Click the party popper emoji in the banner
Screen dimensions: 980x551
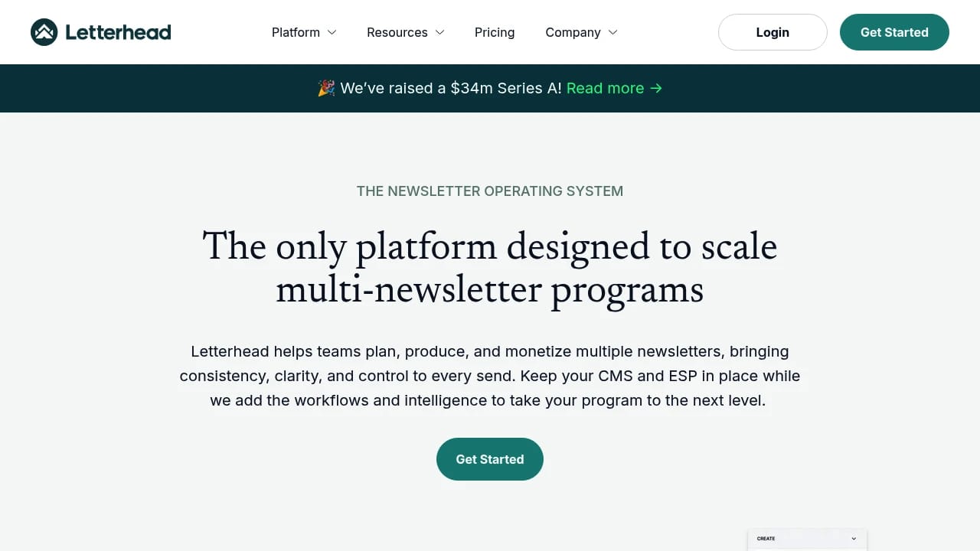tap(325, 88)
